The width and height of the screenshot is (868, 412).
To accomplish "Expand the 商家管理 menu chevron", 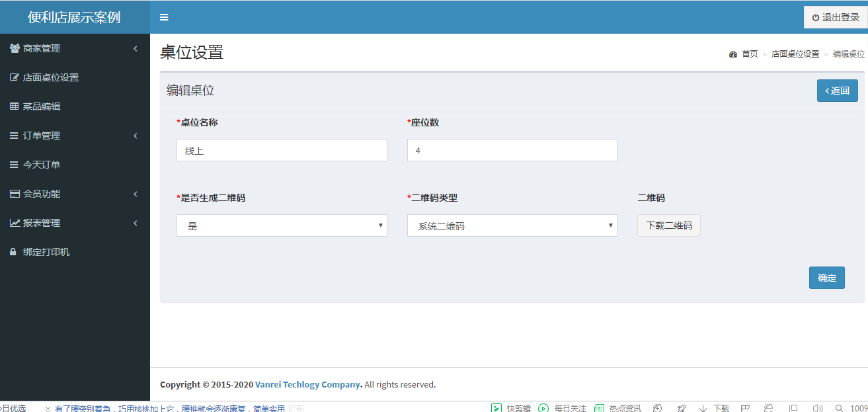I will pos(136,48).
